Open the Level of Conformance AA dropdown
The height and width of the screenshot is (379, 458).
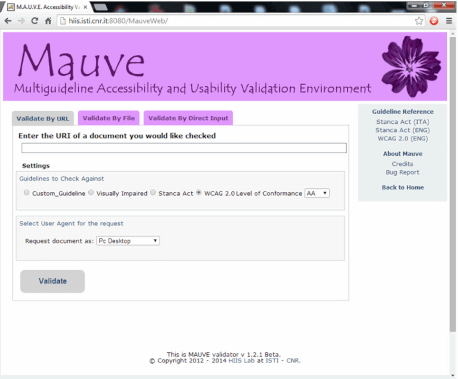[317, 193]
